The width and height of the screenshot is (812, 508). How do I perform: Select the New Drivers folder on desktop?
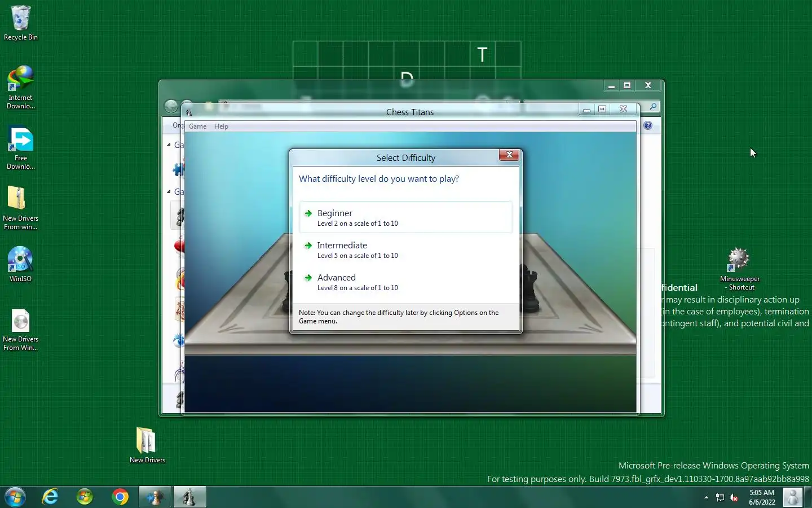[x=147, y=445]
